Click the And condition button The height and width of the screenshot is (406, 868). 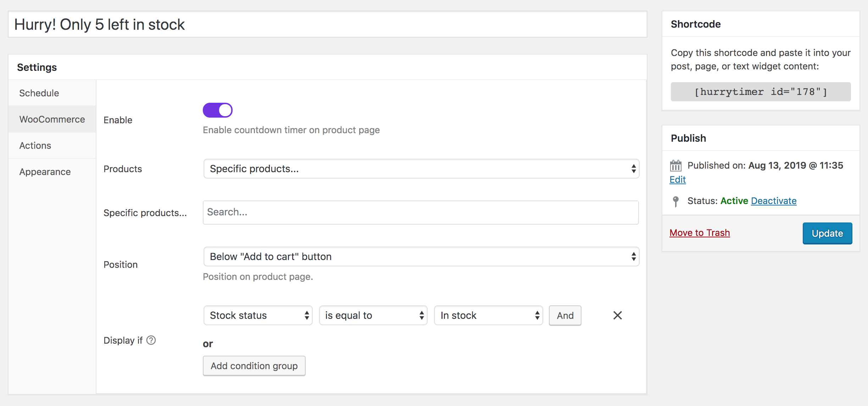(565, 315)
